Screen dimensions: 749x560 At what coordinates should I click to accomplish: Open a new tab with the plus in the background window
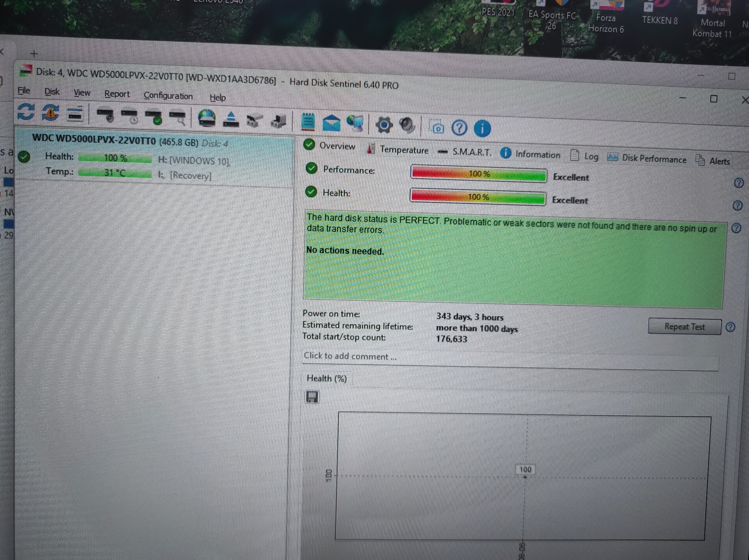click(x=34, y=53)
